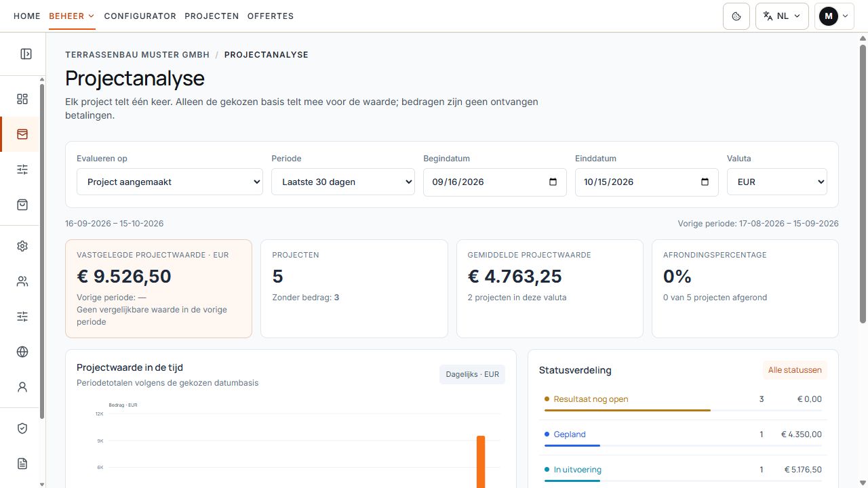Image resolution: width=868 pixels, height=488 pixels.
Task: Open the Evalueren op dropdown
Action: click(x=170, y=182)
